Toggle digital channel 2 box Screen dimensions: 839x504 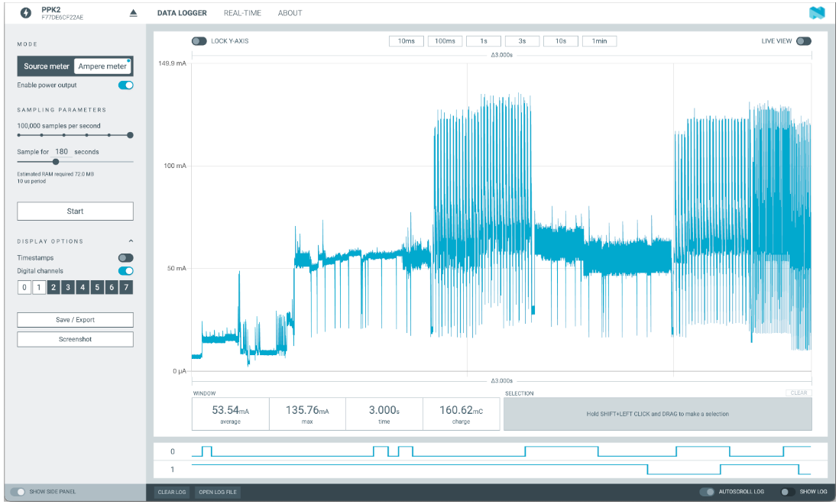[x=53, y=288]
